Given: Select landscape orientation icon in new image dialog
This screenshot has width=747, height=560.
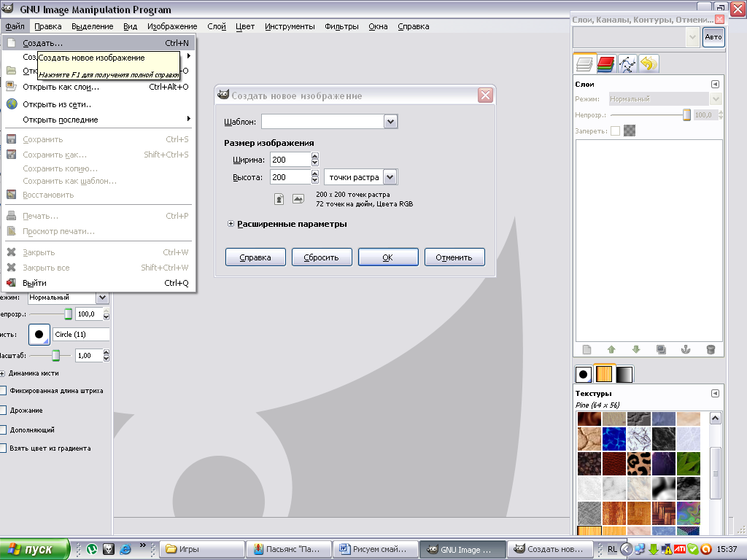Looking at the screenshot, I should (298, 199).
